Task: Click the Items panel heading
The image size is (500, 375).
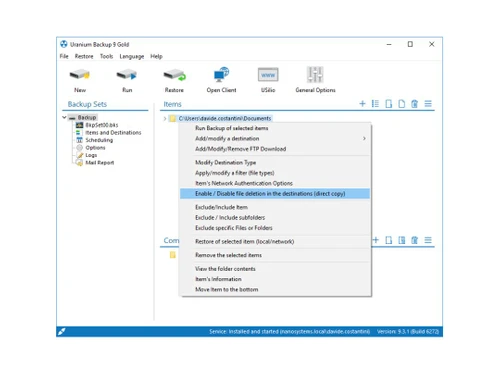Action: point(172,104)
